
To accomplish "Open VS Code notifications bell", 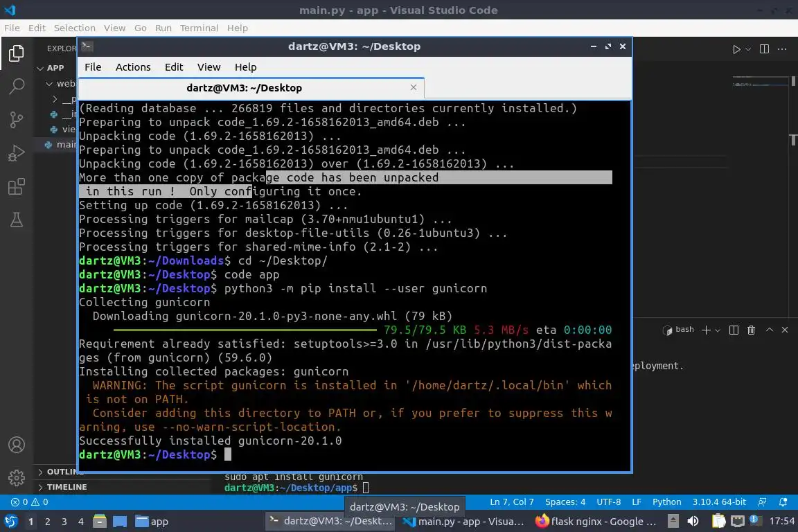I will (x=783, y=502).
